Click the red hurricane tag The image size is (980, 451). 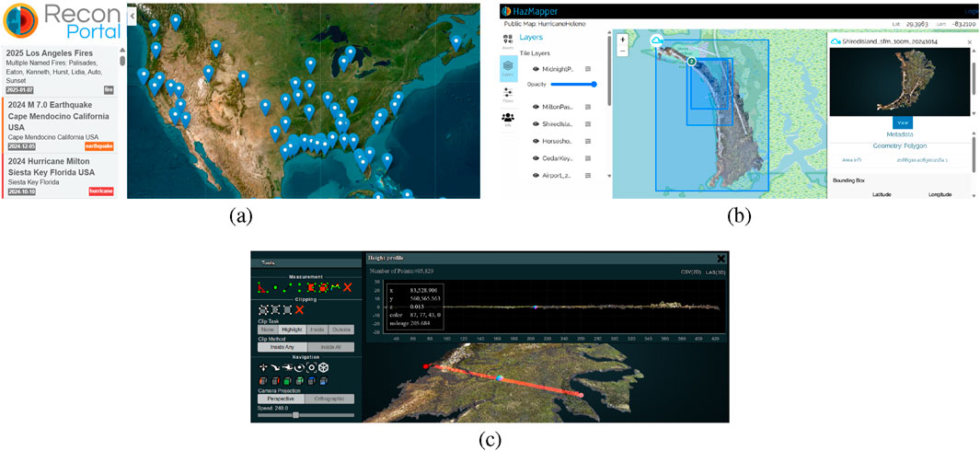click(100, 191)
